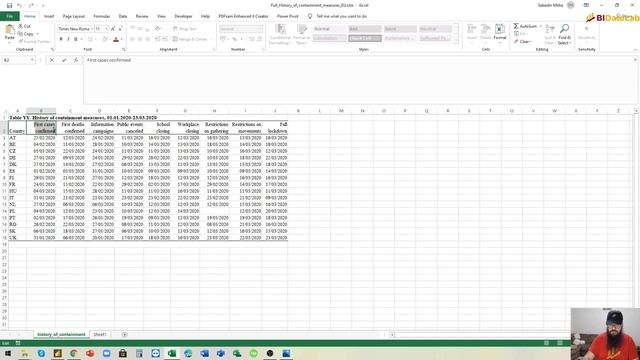Click the AutoSum sigma button
Image resolution: width=640 pixels, height=360 pixels.
click(525, 26)
